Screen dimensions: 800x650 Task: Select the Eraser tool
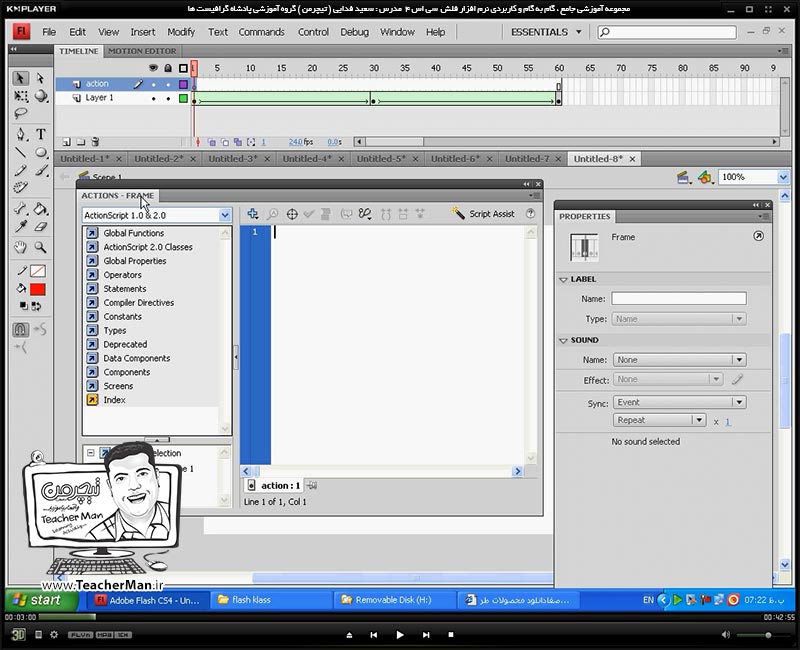(41, 226)
